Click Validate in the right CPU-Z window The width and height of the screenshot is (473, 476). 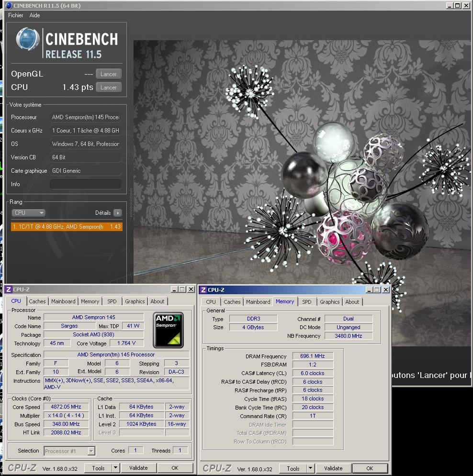tap(333, 468)
